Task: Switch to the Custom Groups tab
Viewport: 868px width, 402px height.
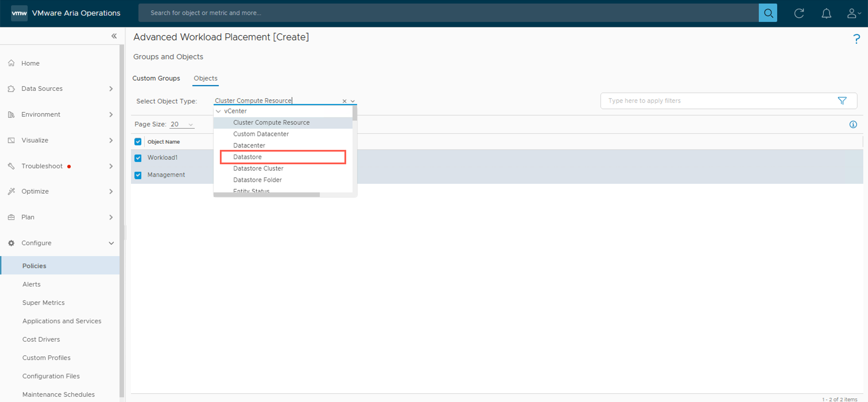Action: (x=156, y=78)
